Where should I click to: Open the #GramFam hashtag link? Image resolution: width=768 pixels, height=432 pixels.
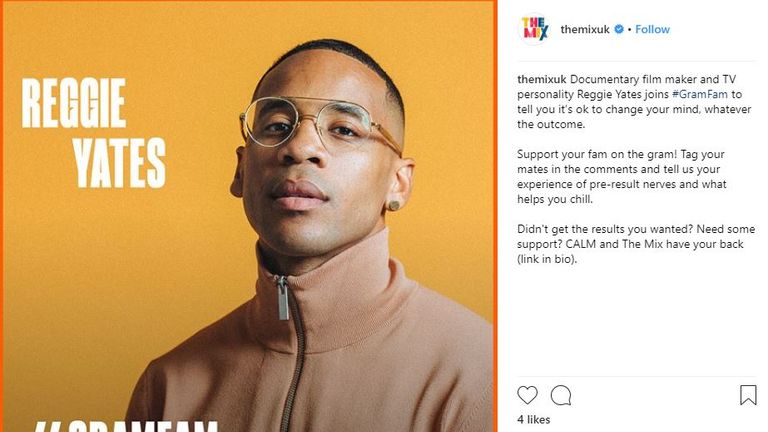(x=700, y=94)
